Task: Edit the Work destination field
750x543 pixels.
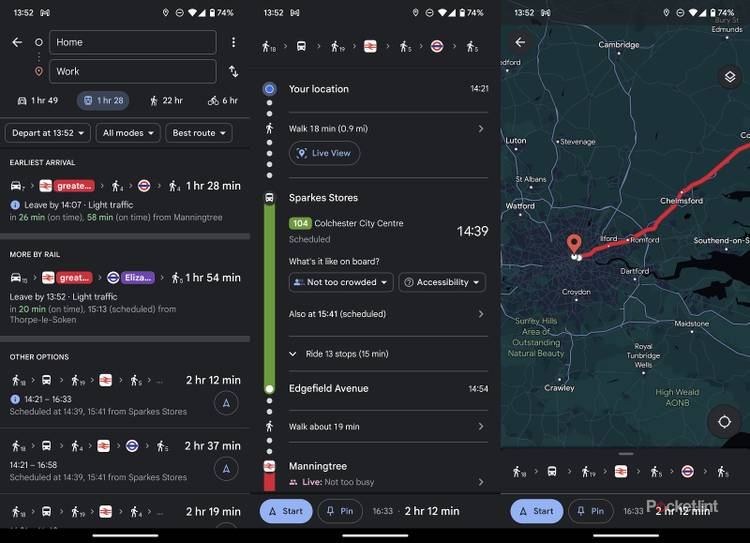Action: click(133, 71)
